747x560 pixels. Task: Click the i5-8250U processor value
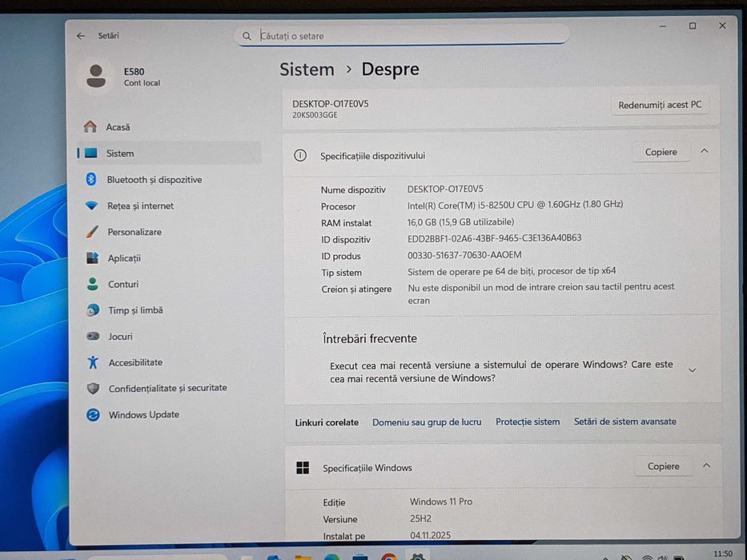pyautogui.click(x=515, y=205)
